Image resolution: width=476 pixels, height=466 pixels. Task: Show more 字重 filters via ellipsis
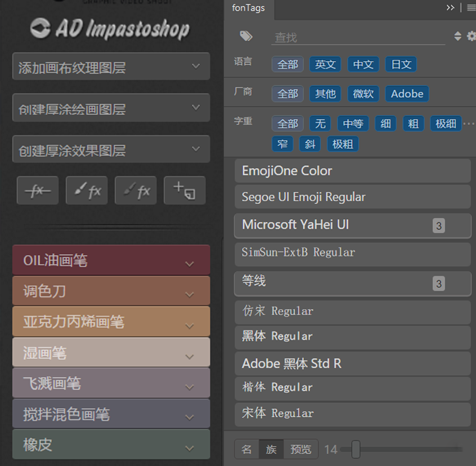click(469, 124)
